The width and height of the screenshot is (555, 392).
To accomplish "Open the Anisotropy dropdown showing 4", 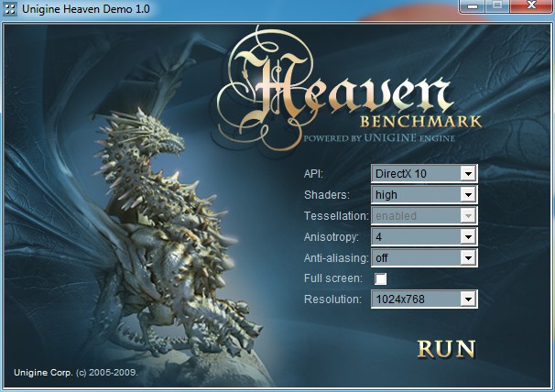I will (424, 237).
